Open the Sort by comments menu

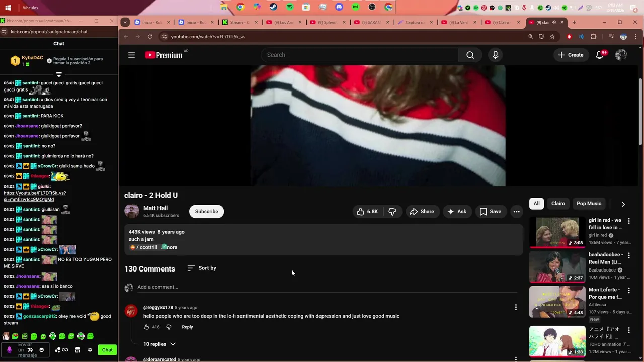click(202, 268)
